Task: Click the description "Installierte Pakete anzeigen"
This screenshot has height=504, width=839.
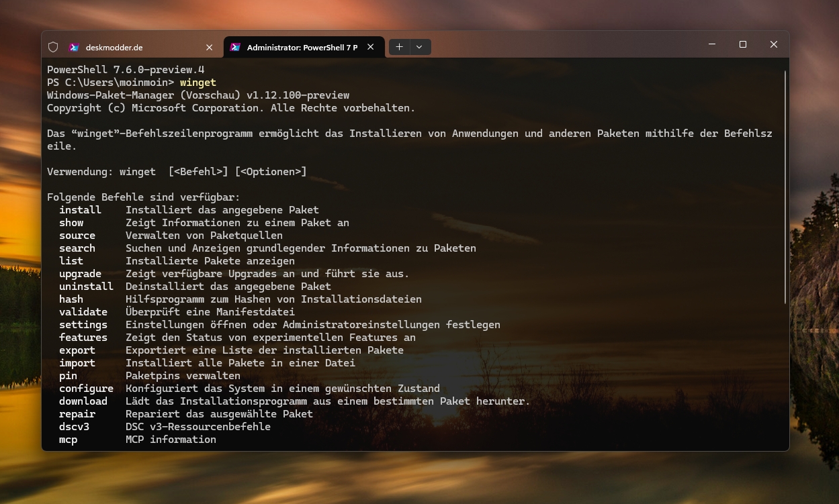Action: [210, 261]
